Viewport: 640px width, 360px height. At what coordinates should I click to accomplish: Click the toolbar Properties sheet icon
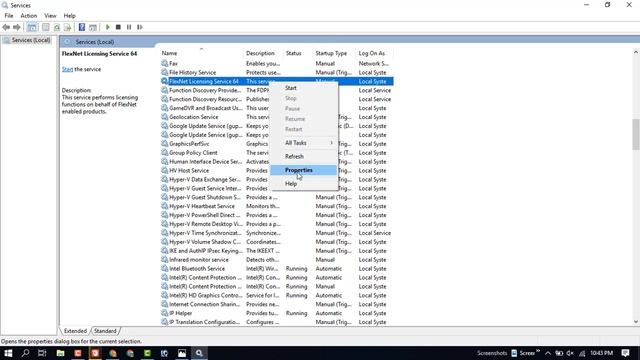pyautogui.click(x=46, y=27)
